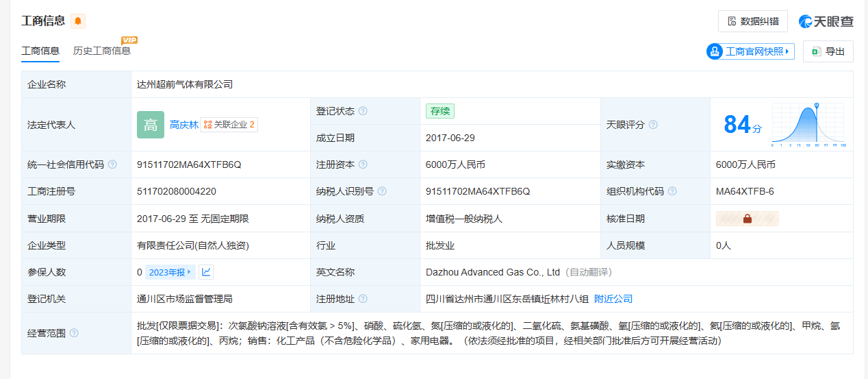Viewport: 868px width, 379px height.
Task: Click the 0人 staff size value
Action: point(724,245)
